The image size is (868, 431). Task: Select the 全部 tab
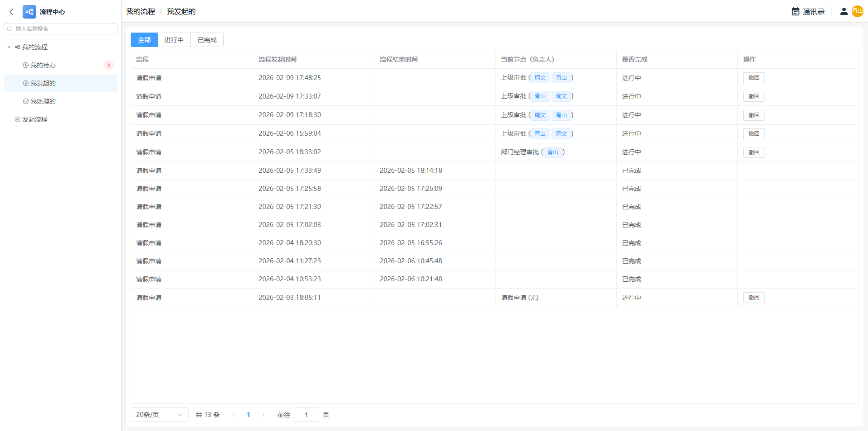pyautogui.click(x=144, y=40)
